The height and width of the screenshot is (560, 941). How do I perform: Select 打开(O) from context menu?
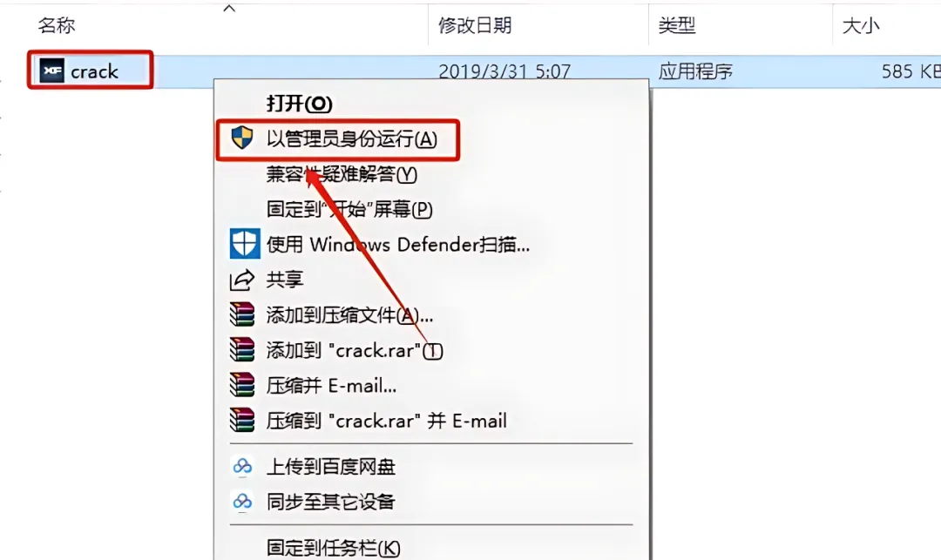(x=299, y=103)
